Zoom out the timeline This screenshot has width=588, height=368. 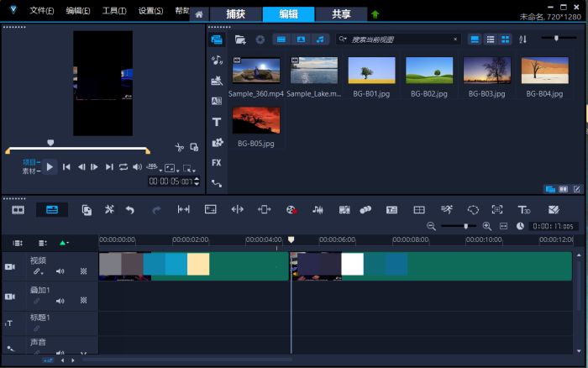tap(431, 226)
